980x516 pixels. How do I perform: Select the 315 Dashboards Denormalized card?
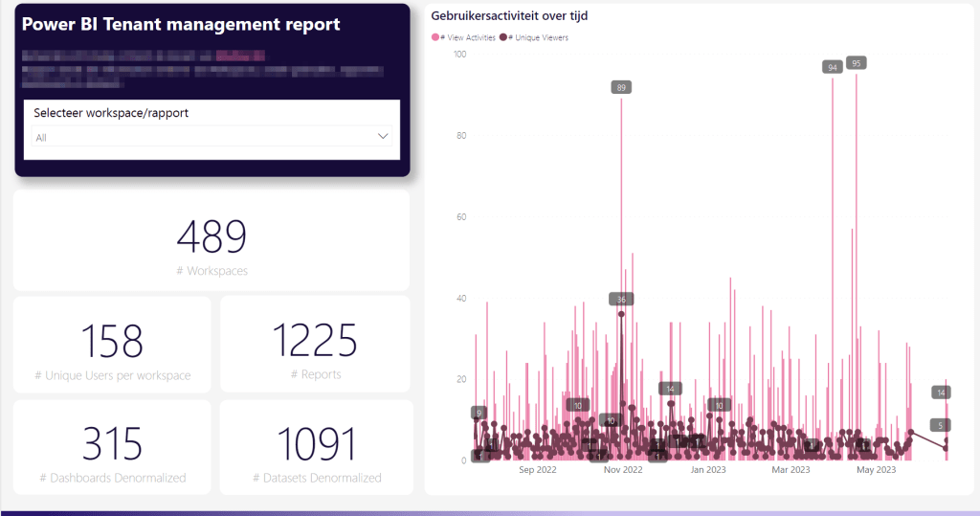112,448
